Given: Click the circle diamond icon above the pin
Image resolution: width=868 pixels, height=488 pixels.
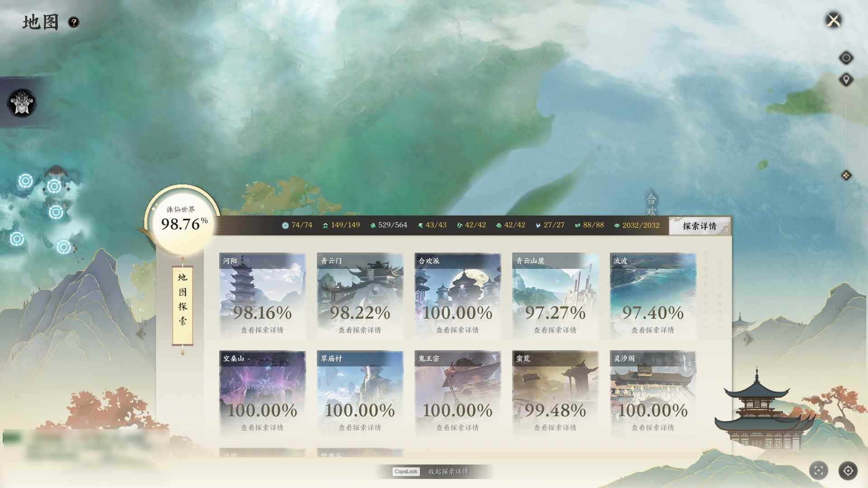Looking at the screenshot, I should [x=846, y=58].
